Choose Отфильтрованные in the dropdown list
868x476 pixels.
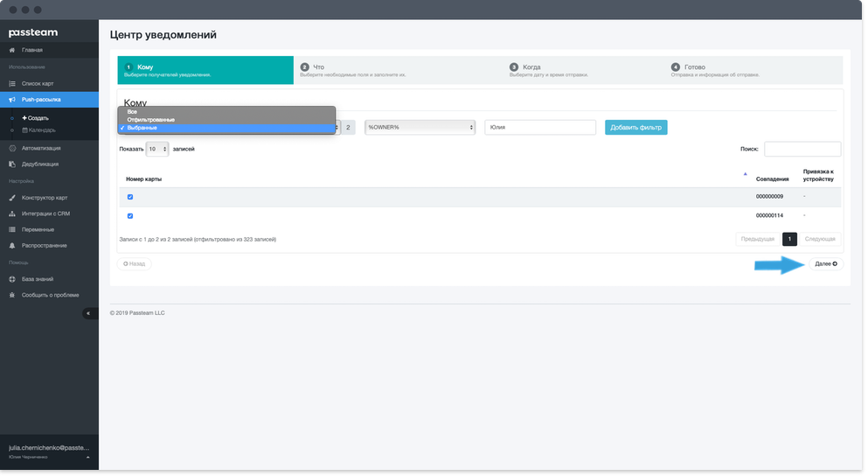click(x=226, y=120)
